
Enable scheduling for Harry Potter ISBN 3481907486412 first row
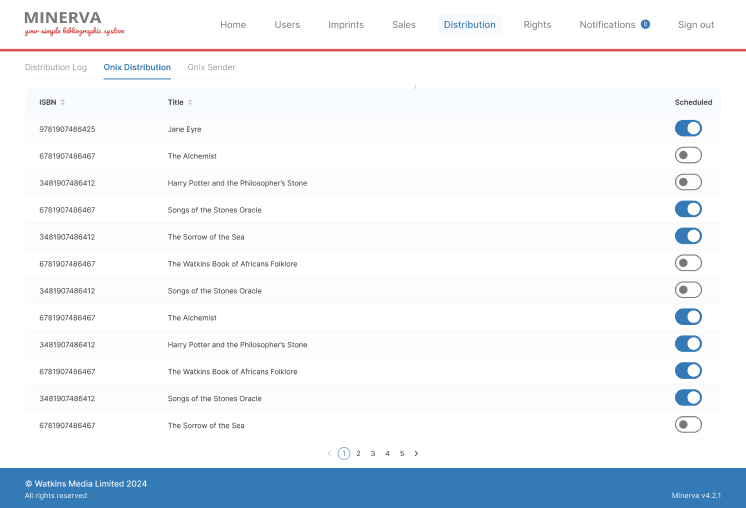688,182
